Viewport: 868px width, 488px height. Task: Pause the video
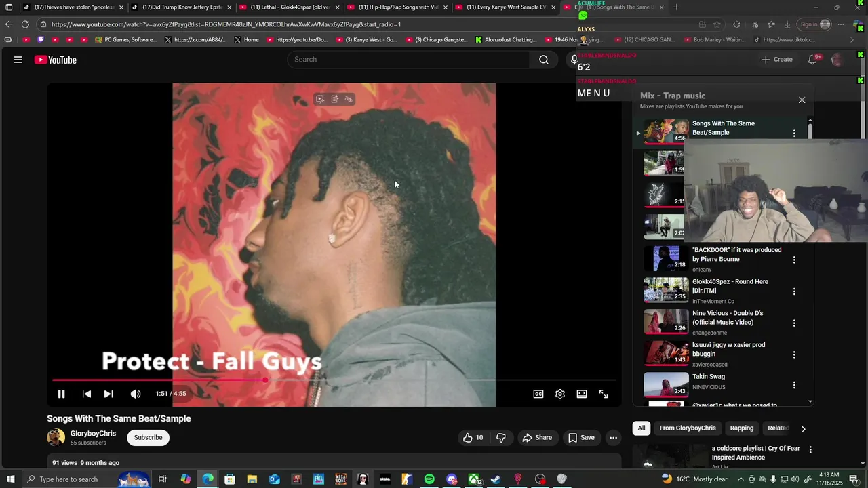tap(61, 394)
